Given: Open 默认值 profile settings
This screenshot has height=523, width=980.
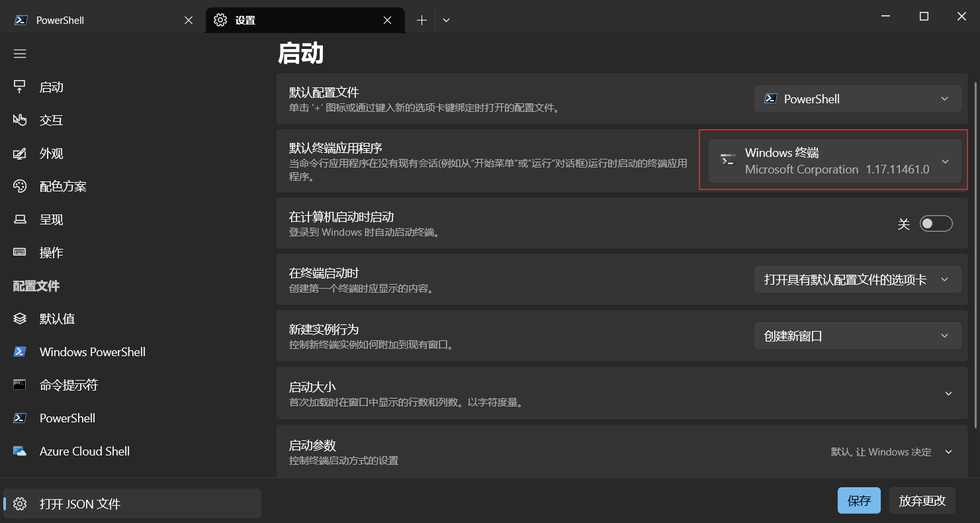Looking at the screenshot, I should pos(132,318).
